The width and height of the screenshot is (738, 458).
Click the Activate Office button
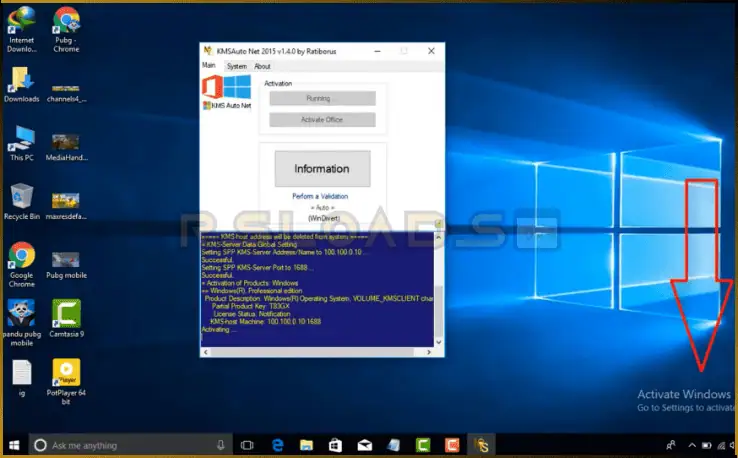322,120
